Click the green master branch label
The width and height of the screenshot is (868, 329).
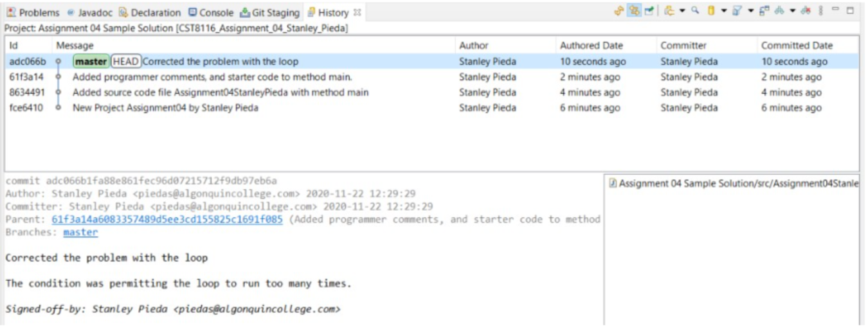pyautogui.click(x=91, y=62)
